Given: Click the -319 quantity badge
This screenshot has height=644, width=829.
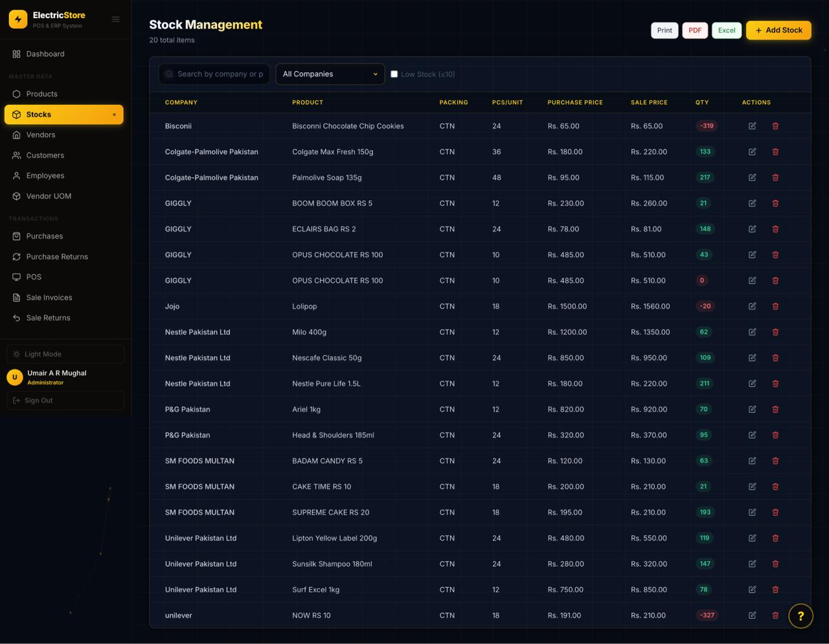Looking at the screenshot, I should (707, 126).
